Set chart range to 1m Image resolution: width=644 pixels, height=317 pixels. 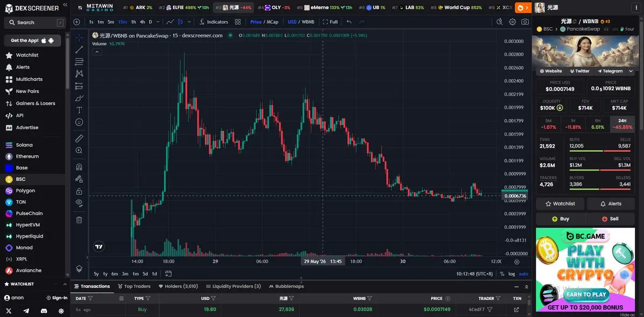pos(135,274)
